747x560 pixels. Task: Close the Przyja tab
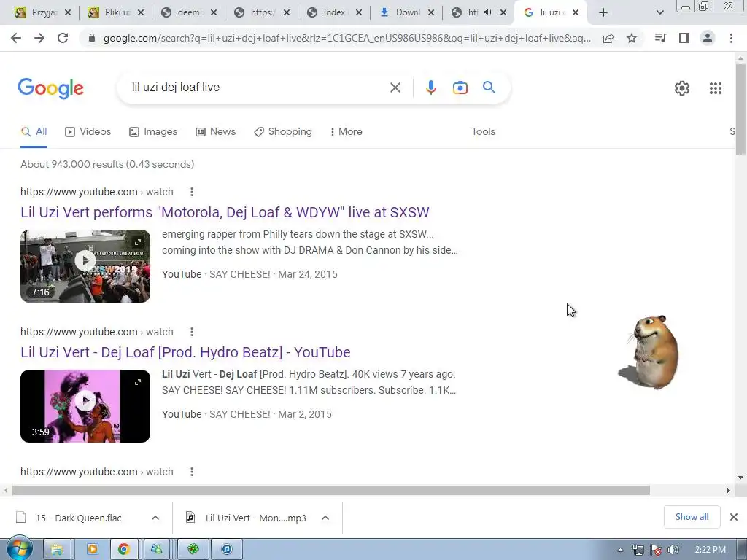tap(68, 13)
